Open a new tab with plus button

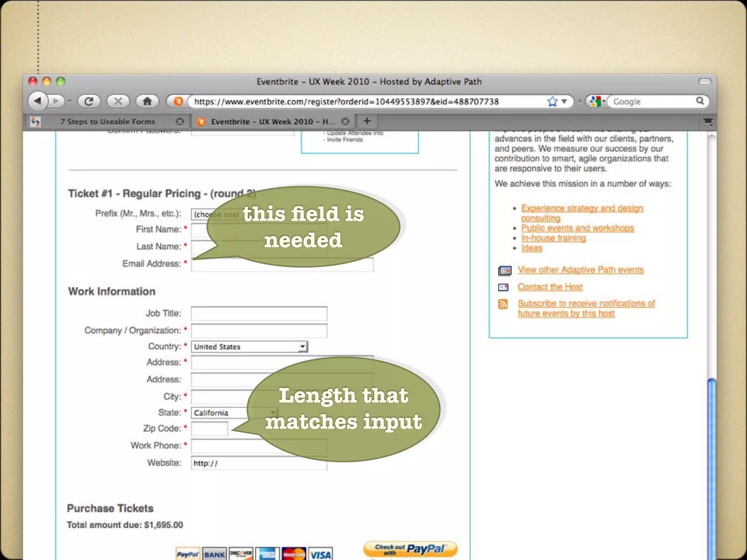[x=367, y=121]
